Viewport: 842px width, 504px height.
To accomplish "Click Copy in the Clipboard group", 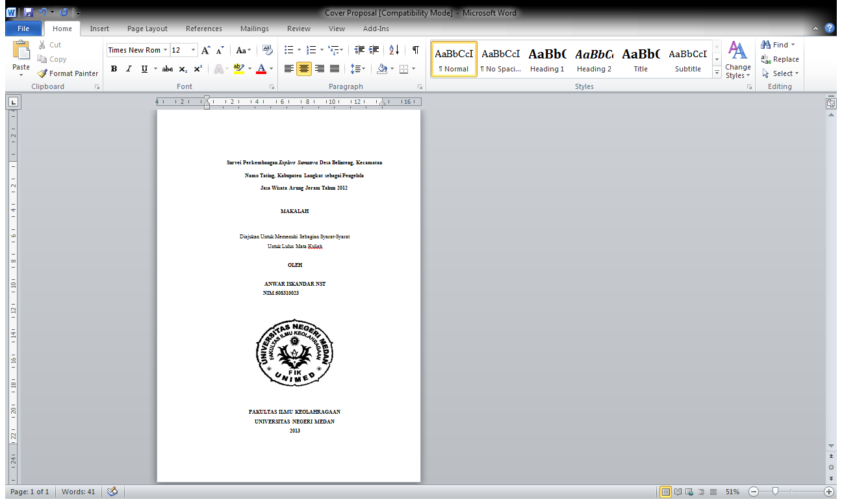I will pyautogui.click(x=52, y=59).
